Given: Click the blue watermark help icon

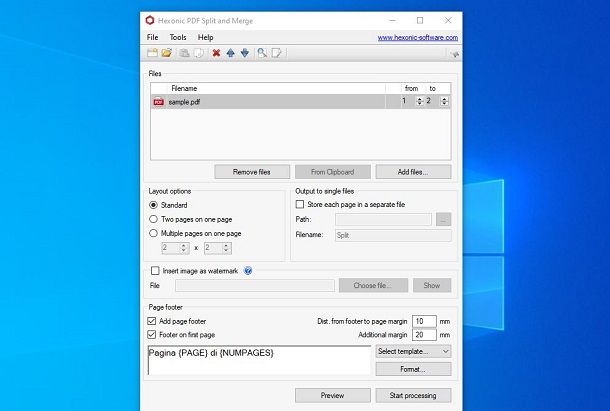Looking at the screenshot, I should pos(248,270).
